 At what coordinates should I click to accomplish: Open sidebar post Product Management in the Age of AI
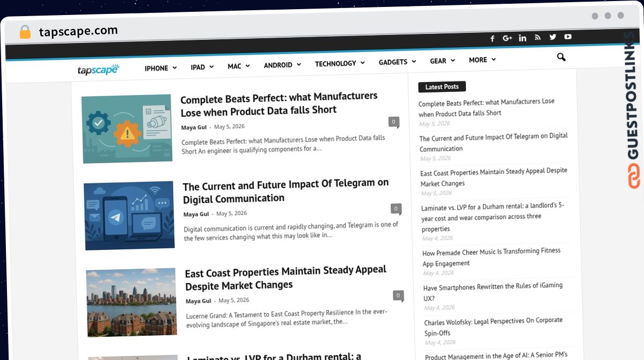pyautogui.click(x=496, y=356)
